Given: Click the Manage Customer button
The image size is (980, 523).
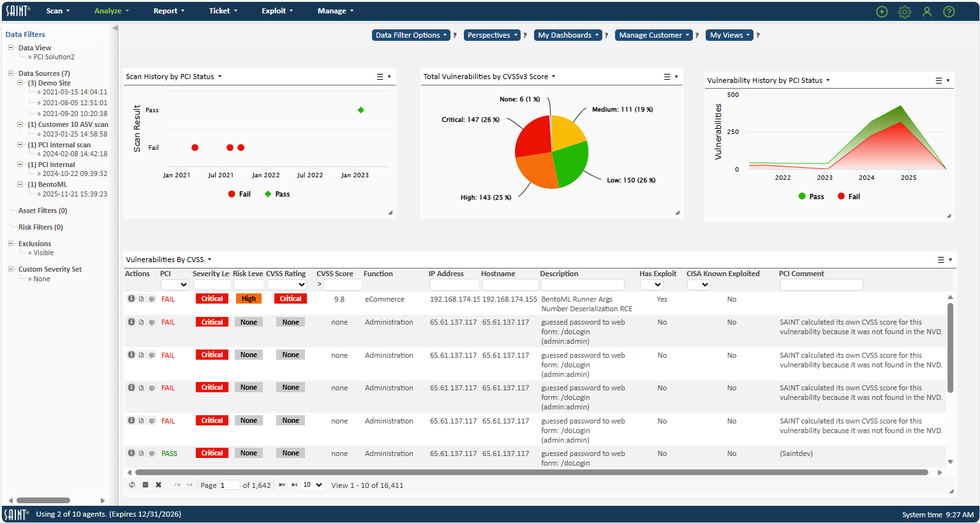Looking at the screenshot, I should 653,34.
